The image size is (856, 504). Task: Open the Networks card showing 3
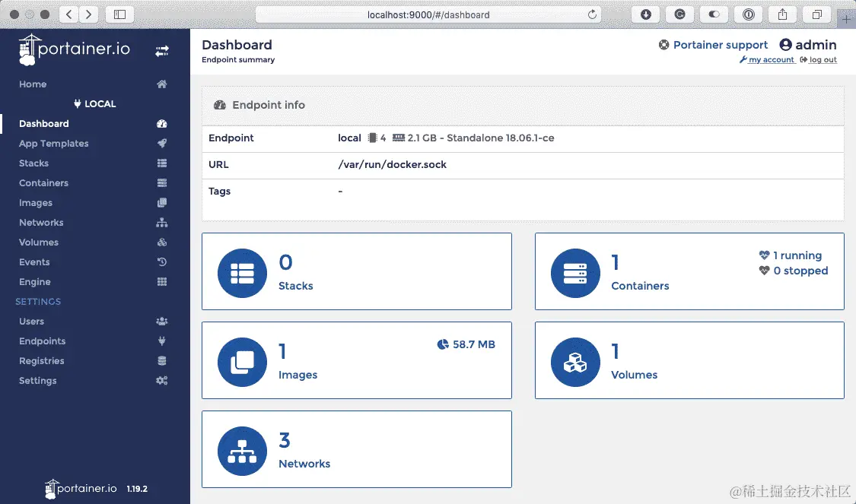tap(357, 449)
